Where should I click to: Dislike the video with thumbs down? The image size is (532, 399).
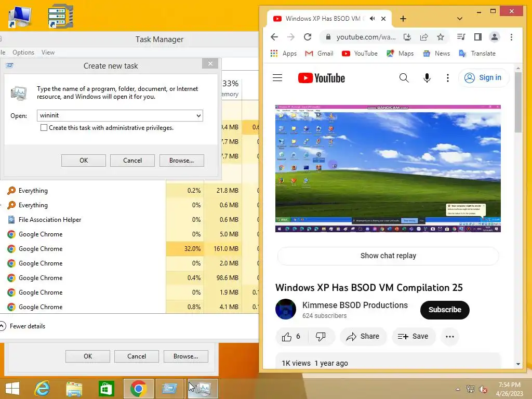click(321, 336)
